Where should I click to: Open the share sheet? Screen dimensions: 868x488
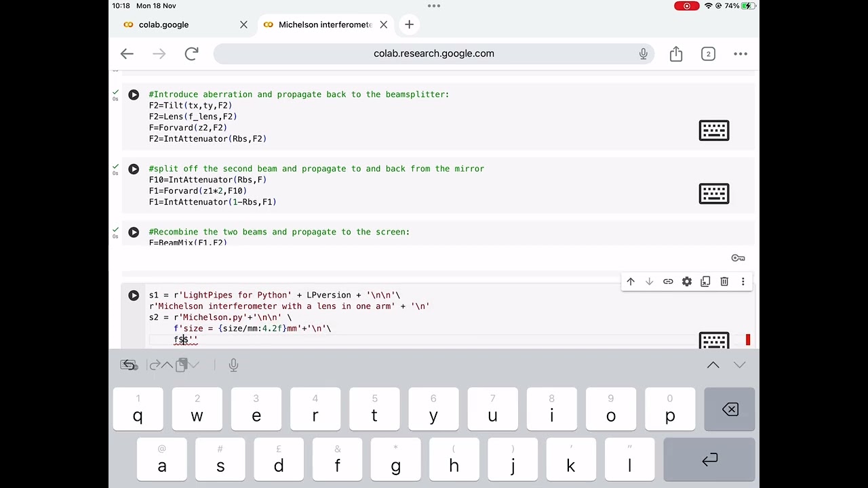[x=676, y=54]
